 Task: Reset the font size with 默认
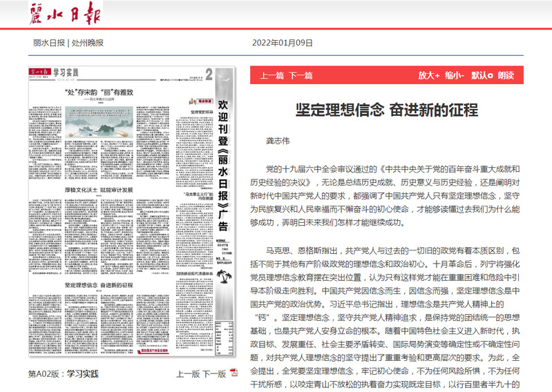coord(479,75)
